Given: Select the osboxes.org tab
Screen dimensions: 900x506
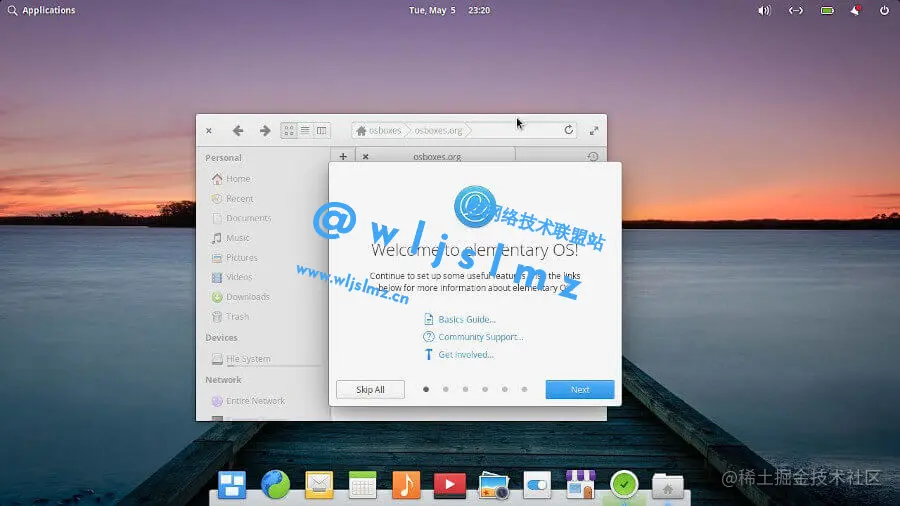Looking at the screenshot, I should coord(436,155).
